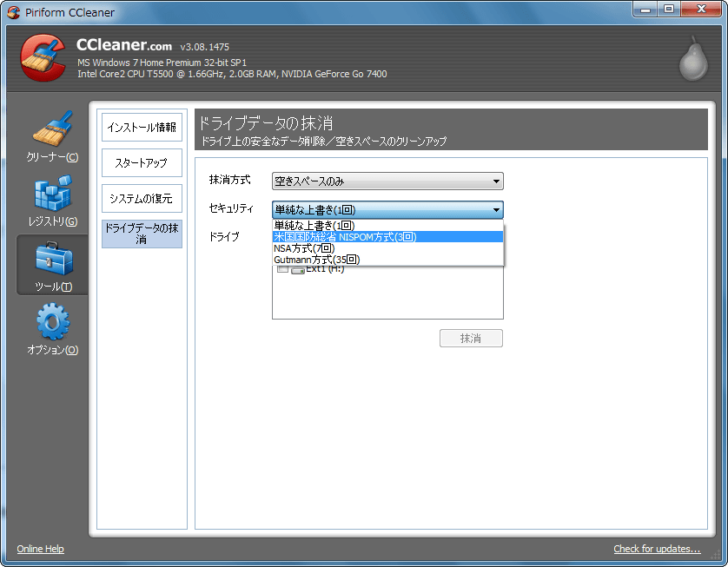Go to システムの復元 tab
The image size is (728, 567).
coord(142,198)
